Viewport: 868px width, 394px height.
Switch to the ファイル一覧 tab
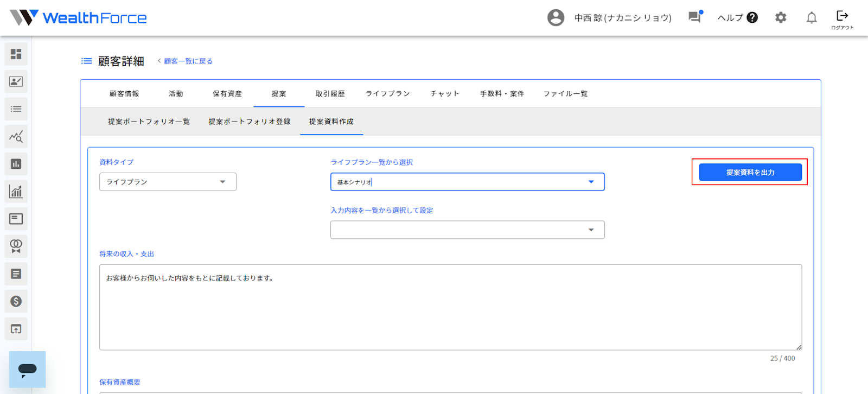click(566, 94)
